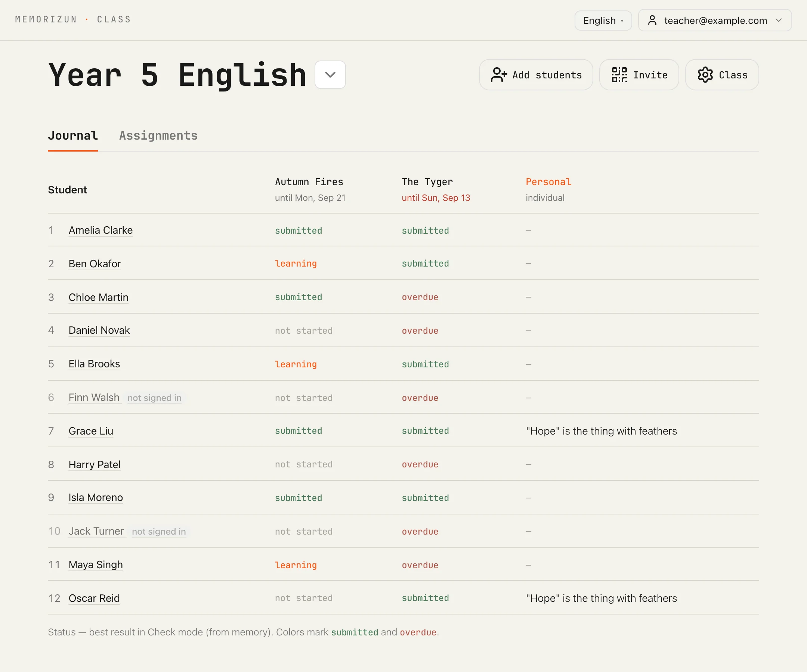This screenshot has width=807, height=672.
Task: Expand the teacher@example.com account menu
Action: point(715,21)
